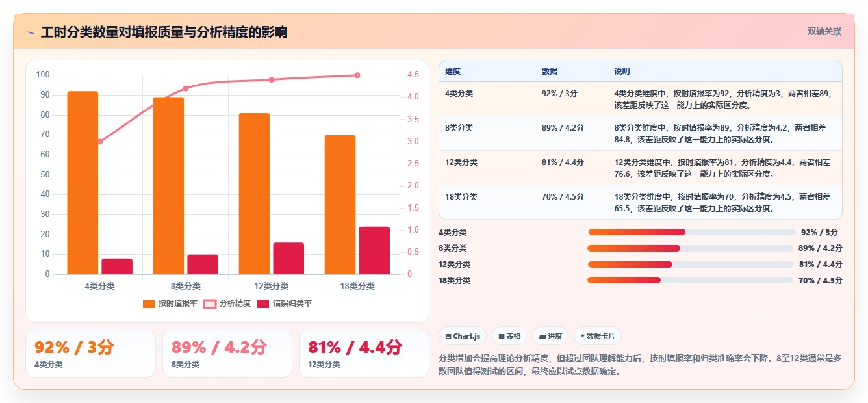Click the 18类分类 progress bar
Image resolution: width=868 pixels, height=403 pixels.
pyautogui.click(x=690, y=281)
